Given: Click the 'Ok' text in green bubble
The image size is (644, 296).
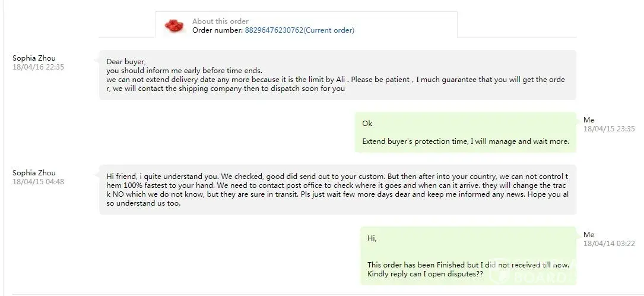Looking at the screenshot, I should [x=367, y=124].
